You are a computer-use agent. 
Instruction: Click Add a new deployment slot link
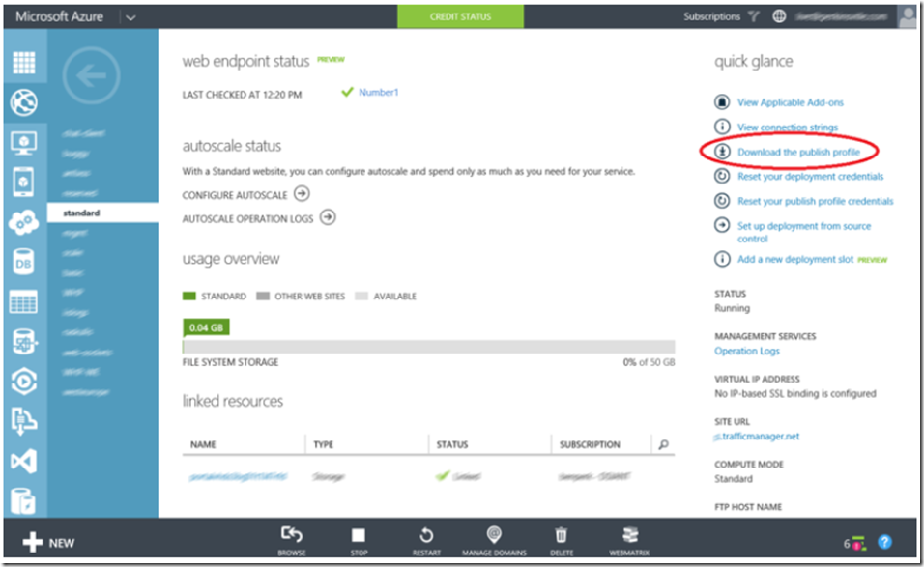[x=794, y=259]
